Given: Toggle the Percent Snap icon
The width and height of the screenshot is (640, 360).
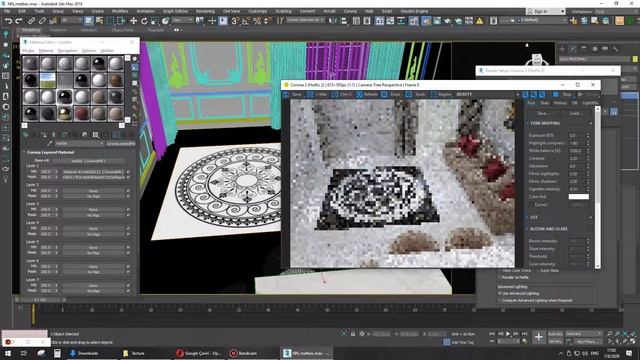Looking at the screenshot, I should coord(257,21).
